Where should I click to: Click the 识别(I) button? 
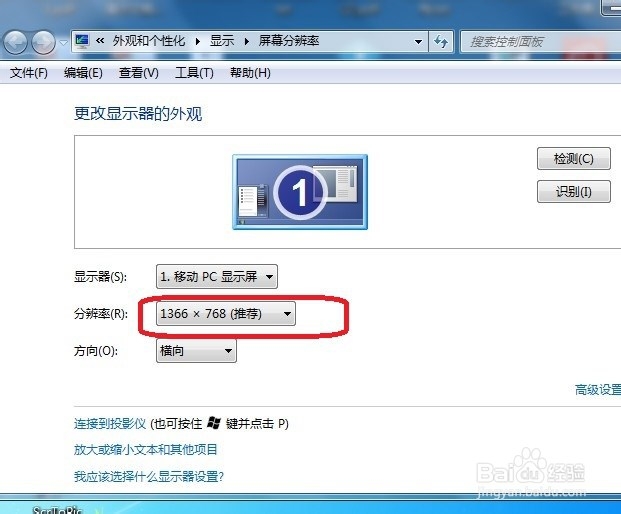(573, 192)
